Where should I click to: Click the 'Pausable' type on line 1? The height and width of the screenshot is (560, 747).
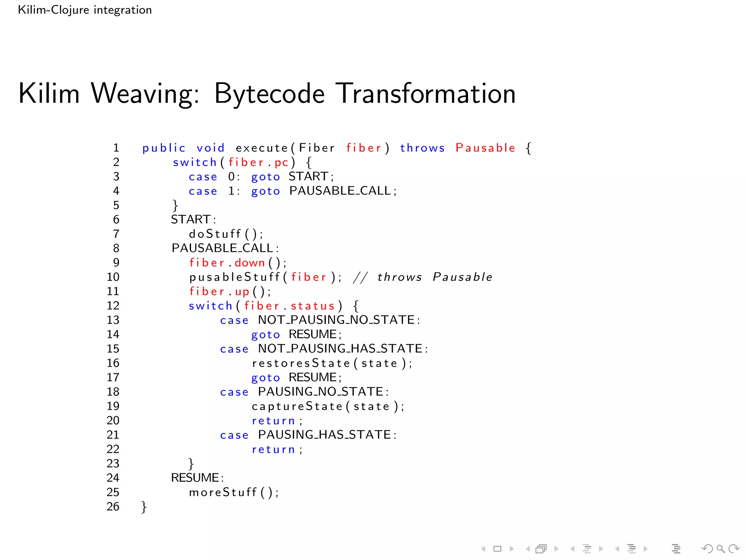(x=485, y=148)
